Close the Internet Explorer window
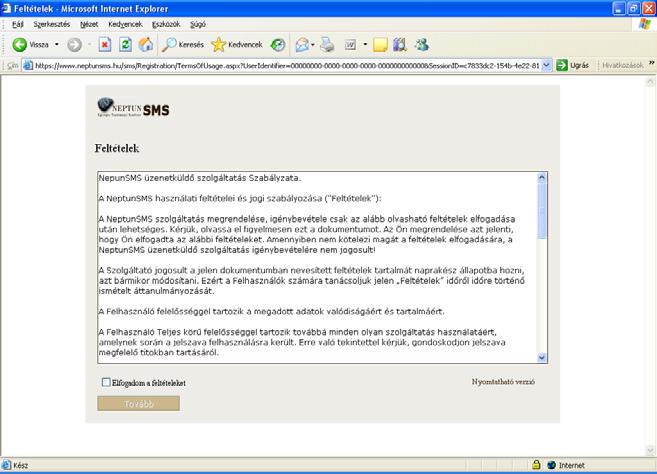This screenshot has width=657, height=474. coord(649,8)
